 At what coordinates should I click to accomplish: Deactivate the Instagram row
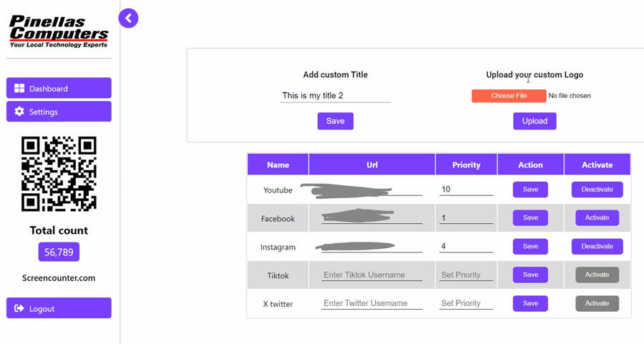pos(597,247)
